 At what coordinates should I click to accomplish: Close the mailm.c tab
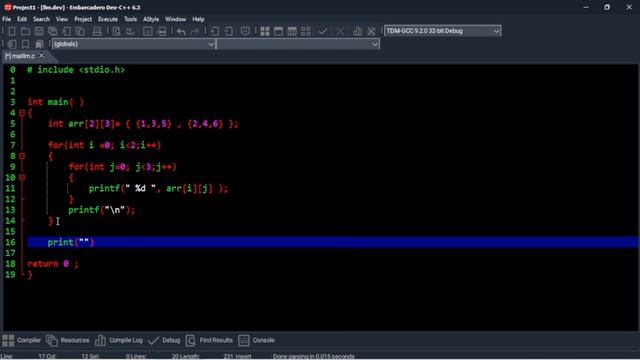[x=41, y=56]
